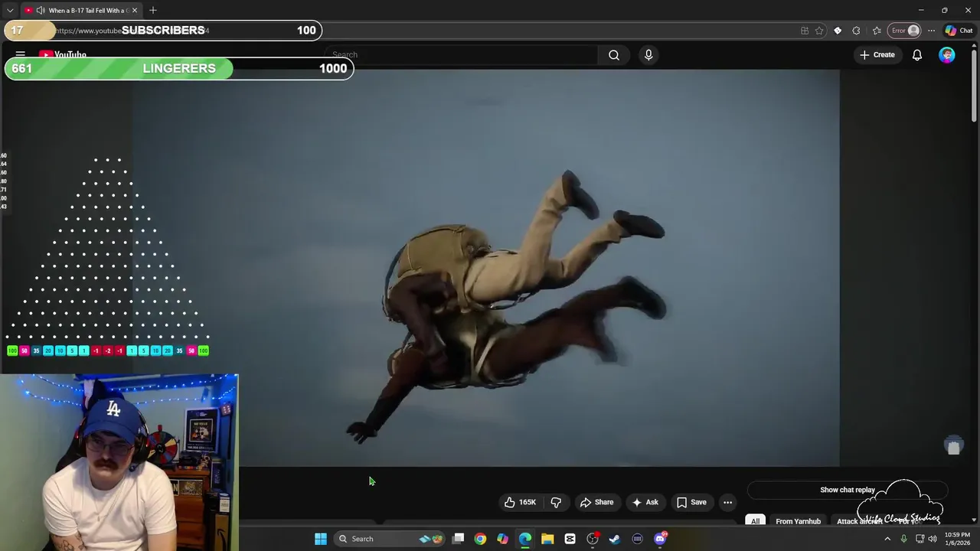980x551 pixels.
Task: Open the tab actions dropdown
Action: tap(9, 11)
